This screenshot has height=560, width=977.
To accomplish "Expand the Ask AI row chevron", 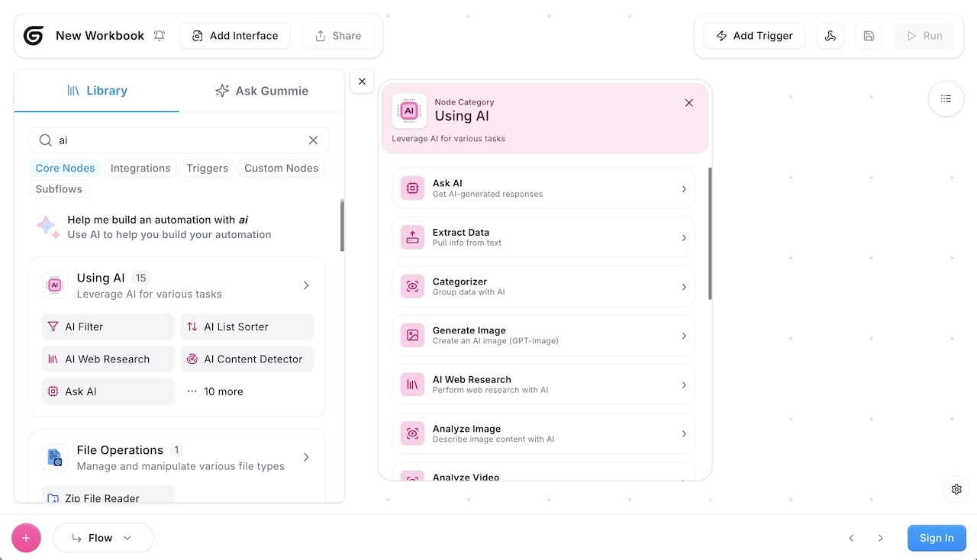I will click(684, 189).
